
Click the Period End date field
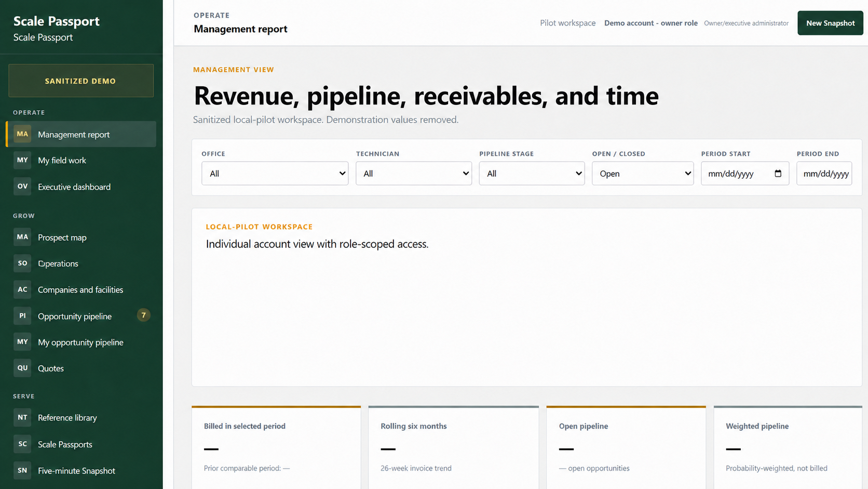point(824,174)
